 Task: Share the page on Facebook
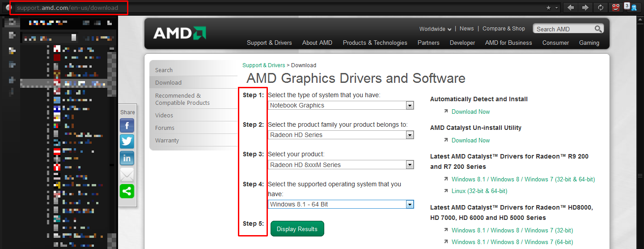click(x=127, y=125)
